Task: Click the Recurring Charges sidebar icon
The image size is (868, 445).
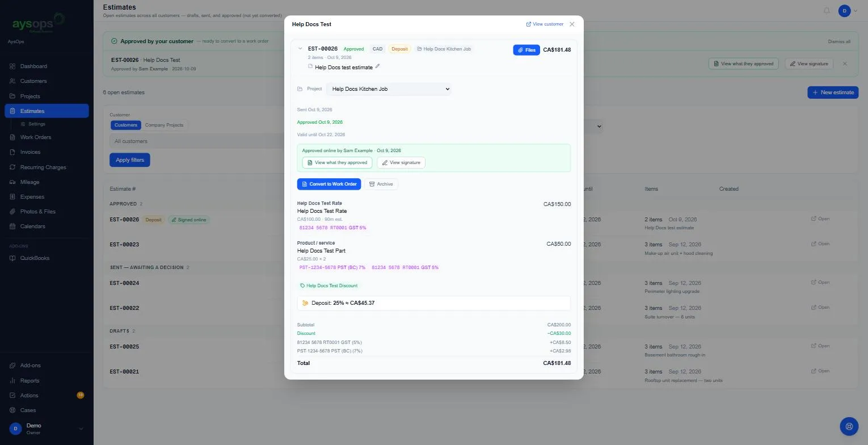Action: [x=12, y=167]
